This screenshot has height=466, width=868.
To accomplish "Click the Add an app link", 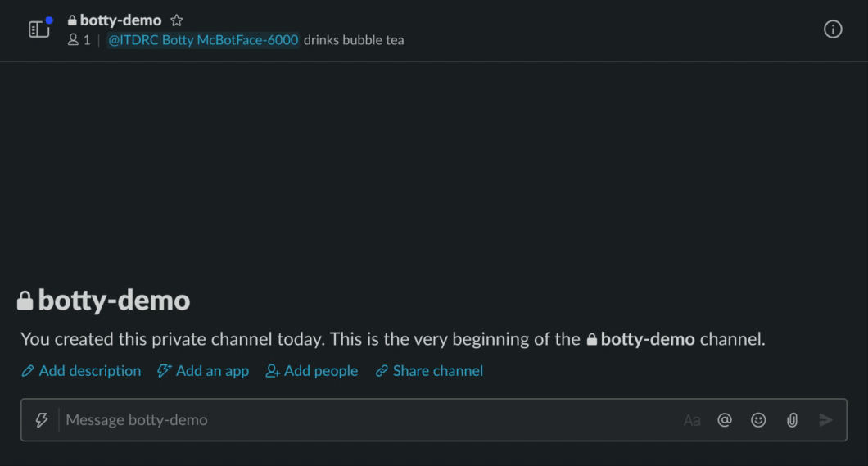I will [203, 371].
